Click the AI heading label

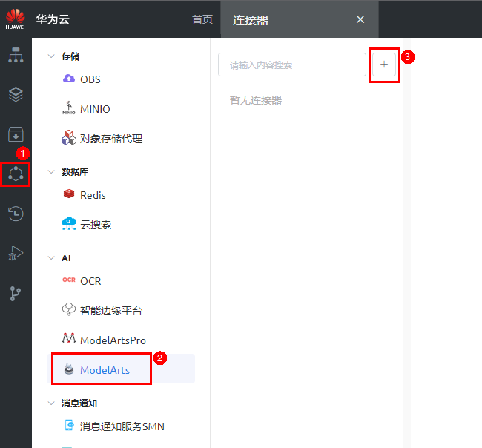coord(66,258)
